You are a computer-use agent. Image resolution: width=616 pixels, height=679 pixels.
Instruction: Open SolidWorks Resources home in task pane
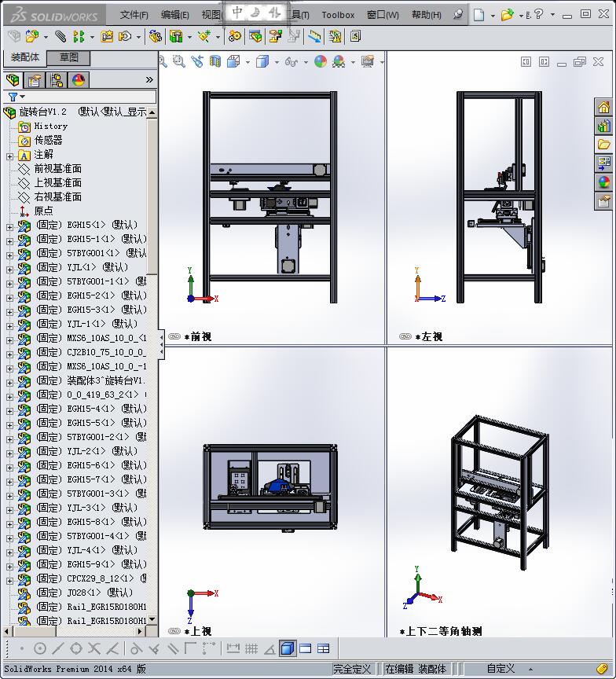(x=603, y=108)
